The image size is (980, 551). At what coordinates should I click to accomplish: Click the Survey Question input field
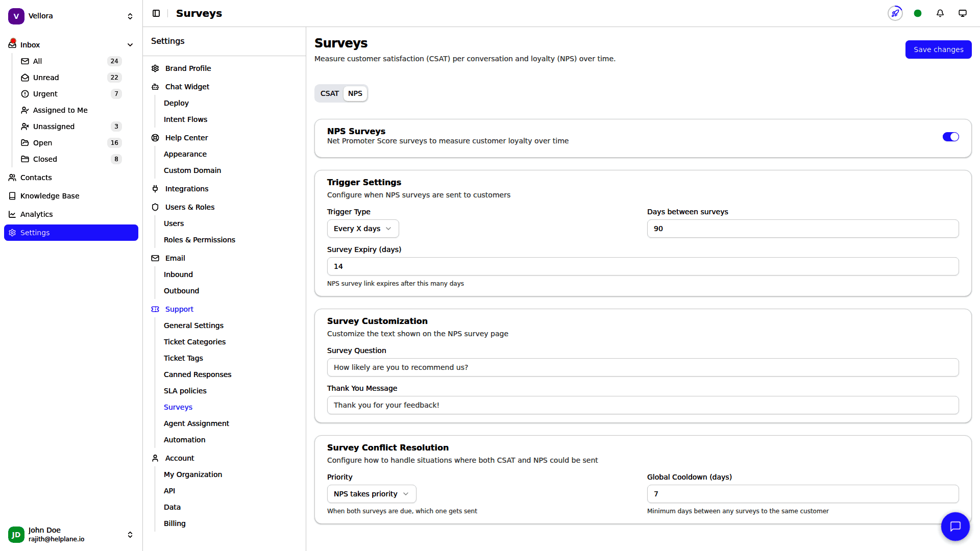pos(643,367)
